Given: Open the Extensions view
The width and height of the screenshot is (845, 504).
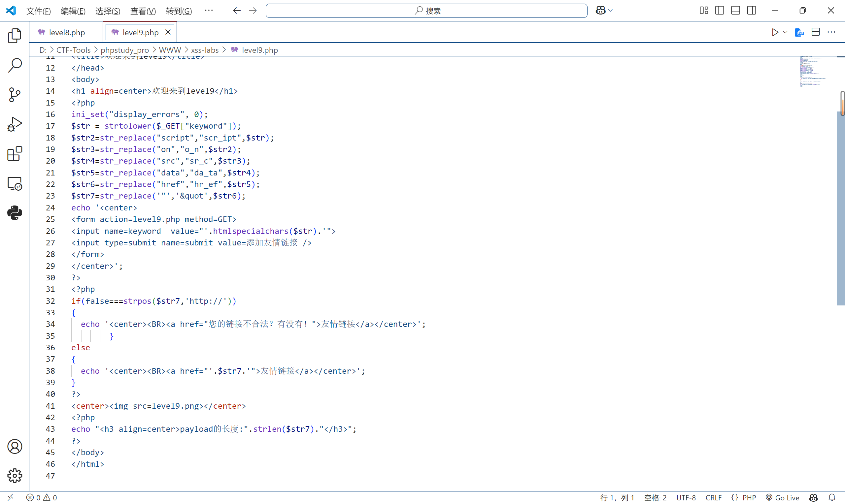Looking at the screenshot, I should coord(14,154).
